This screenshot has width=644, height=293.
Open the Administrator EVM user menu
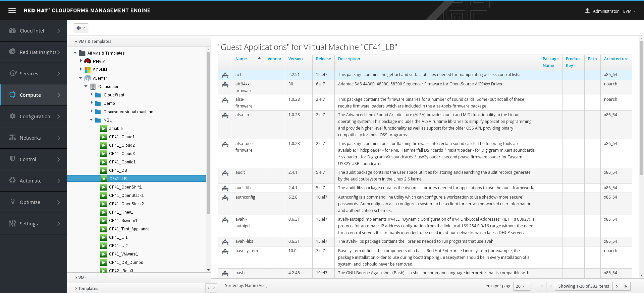pyautogui.click(x=610, y=11)
